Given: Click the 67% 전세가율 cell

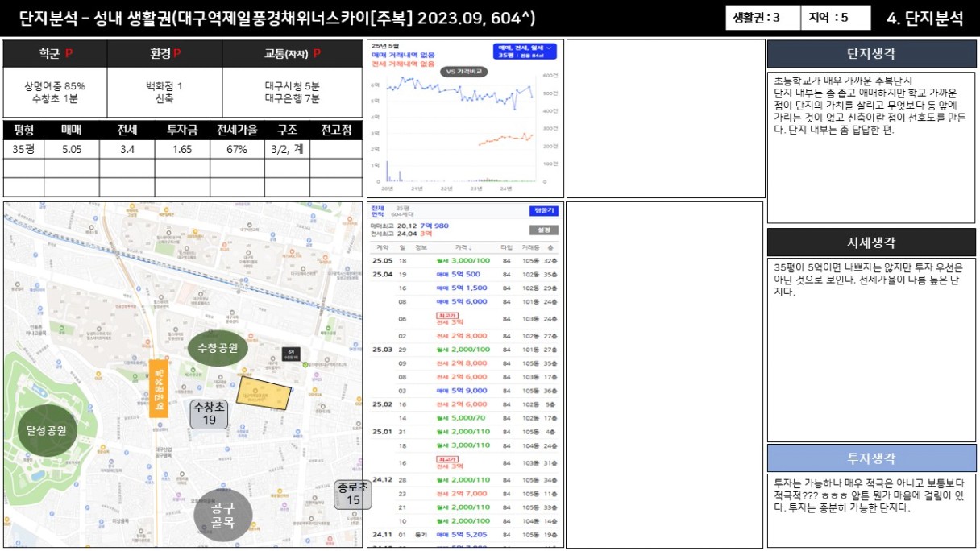Looking at the screenshot, I should coord(237,149).
